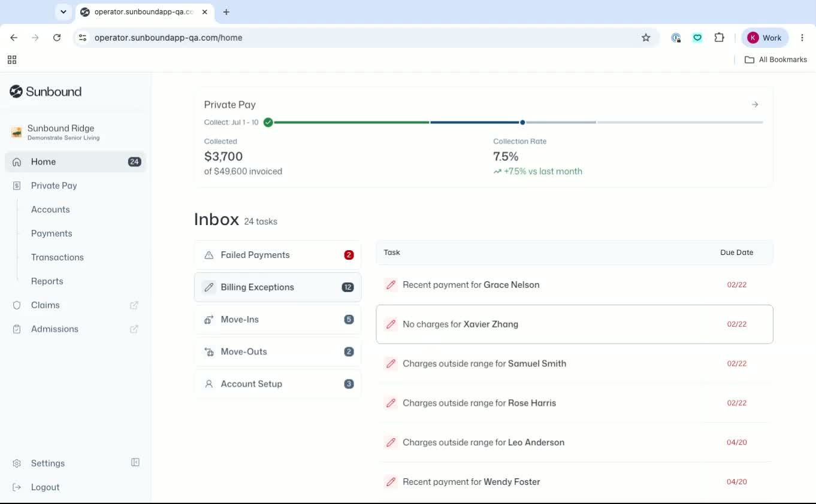The width and height of the screenshot is (816, 504).
Task: Open browser Extensions puzzle icon
Action: [720, 38]
